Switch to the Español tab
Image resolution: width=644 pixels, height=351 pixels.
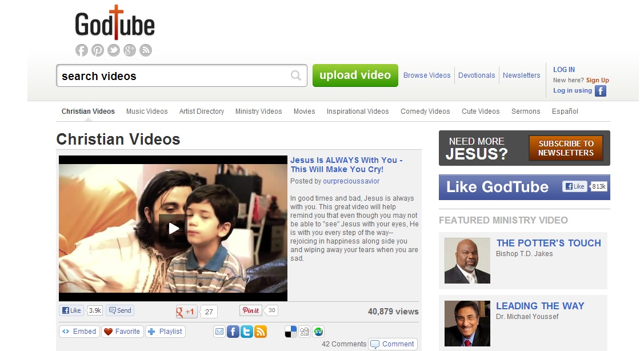click(x=565, y=111)
